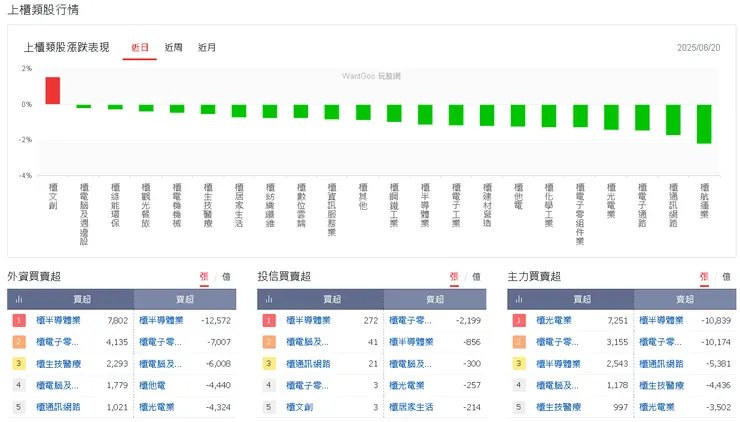Switch to the 近月 tab
Image resolution: width=740 pixels, height=422 pixels.
tap(207, 48)
